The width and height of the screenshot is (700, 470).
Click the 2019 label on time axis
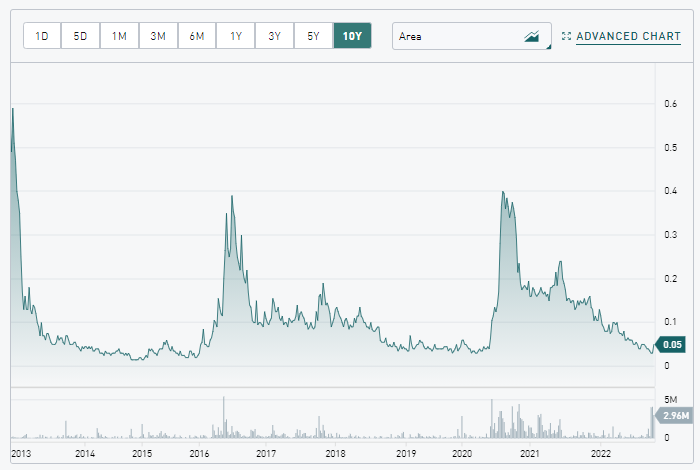[x=406, y=453]
